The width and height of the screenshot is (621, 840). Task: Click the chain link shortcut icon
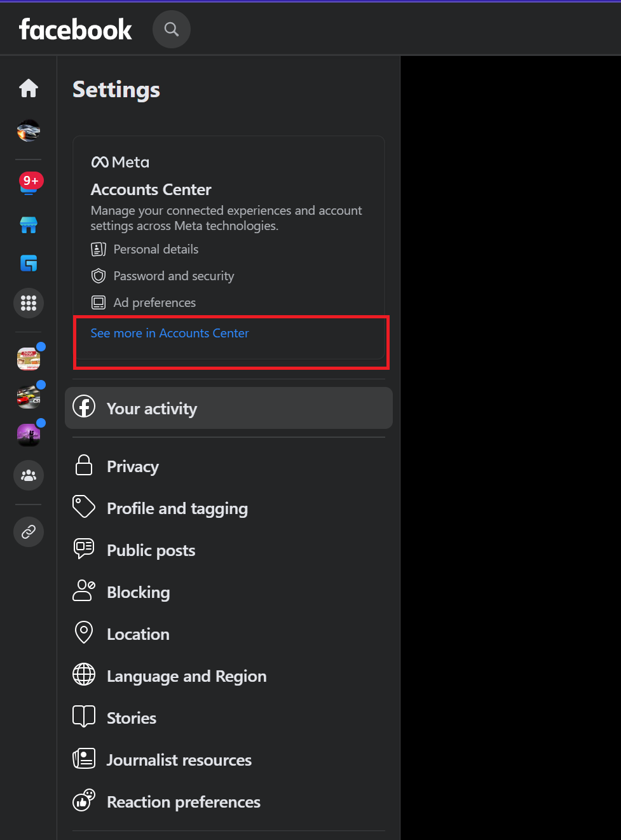point(29,532)
